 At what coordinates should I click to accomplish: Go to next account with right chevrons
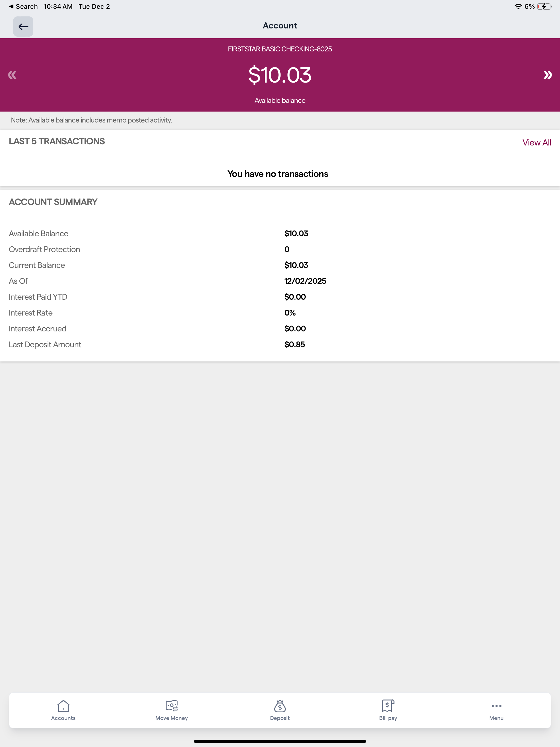coord(547,75)
